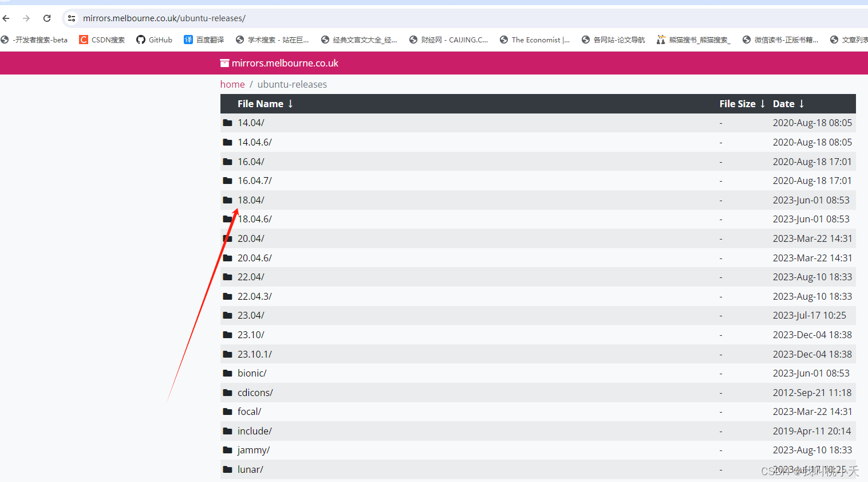The width and height of the screenshot is (868, 482).
Task: Open the 16.04.7/ folder link
Action: tap(255, 181)
